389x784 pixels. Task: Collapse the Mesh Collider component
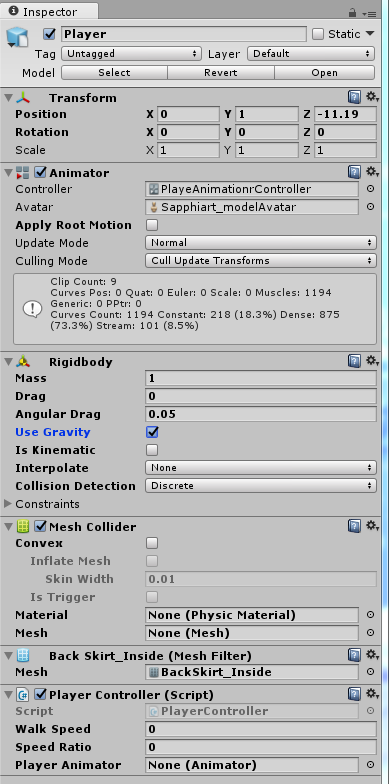click(8, 526)
